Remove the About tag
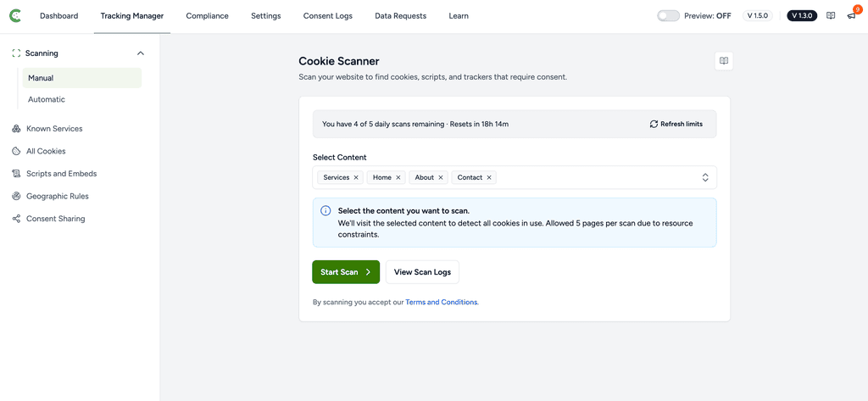The image size is (868, 401). (441, 178)
